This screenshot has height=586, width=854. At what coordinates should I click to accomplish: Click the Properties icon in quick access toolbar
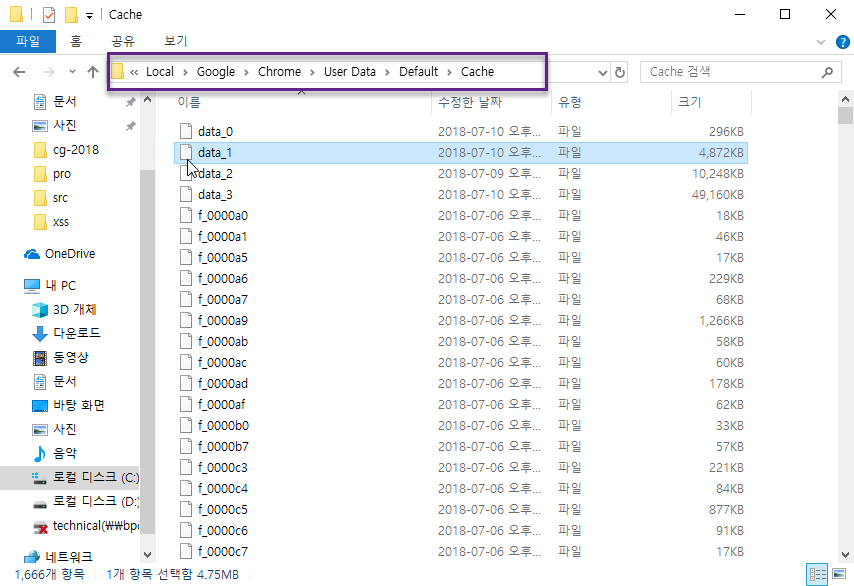tap(49, 15)
